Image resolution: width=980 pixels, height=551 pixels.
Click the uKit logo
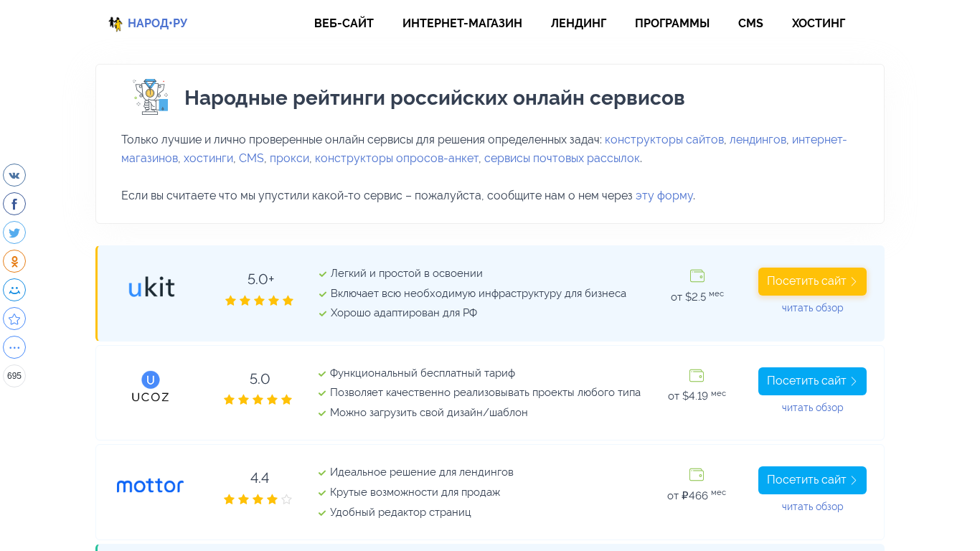(151, 287)
